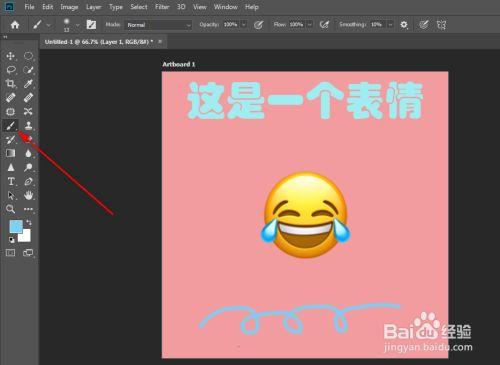Select the Gradient tool
This screenshot has width=500, height=365.
point(10,153)
